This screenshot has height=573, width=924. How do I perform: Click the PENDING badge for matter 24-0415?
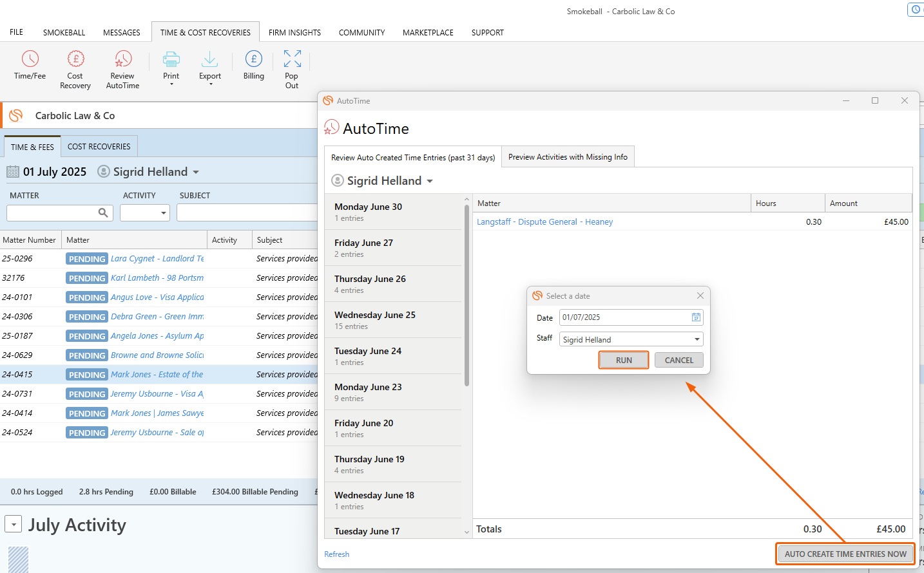click(x=86, y=375)
